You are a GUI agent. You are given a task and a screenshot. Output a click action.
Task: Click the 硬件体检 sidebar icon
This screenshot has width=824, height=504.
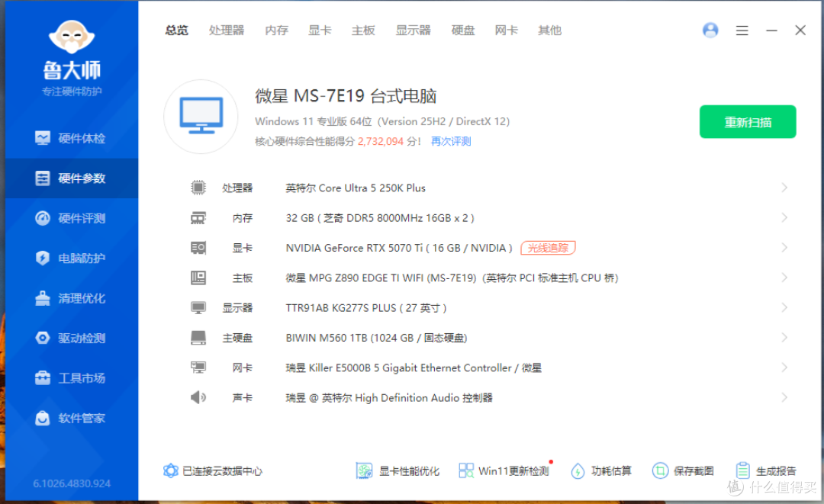pyautogui.click(x=43, y=138)
